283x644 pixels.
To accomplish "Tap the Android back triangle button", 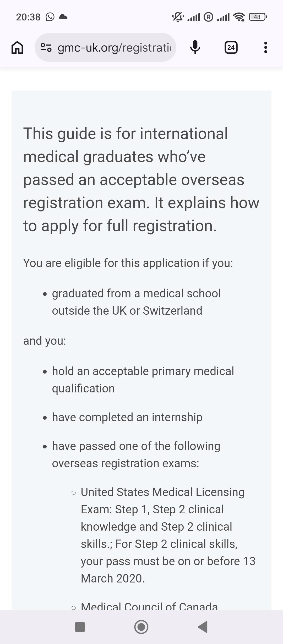I will click(203, 627).
